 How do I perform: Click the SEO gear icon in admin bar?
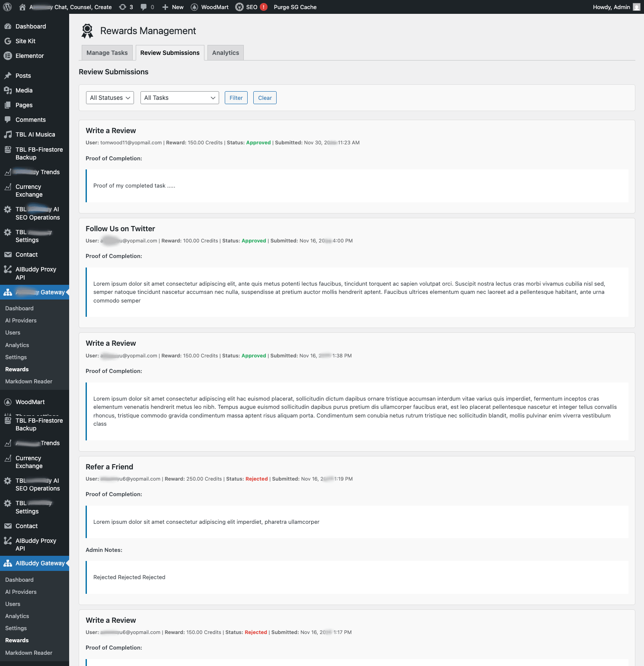click(239, 7)
